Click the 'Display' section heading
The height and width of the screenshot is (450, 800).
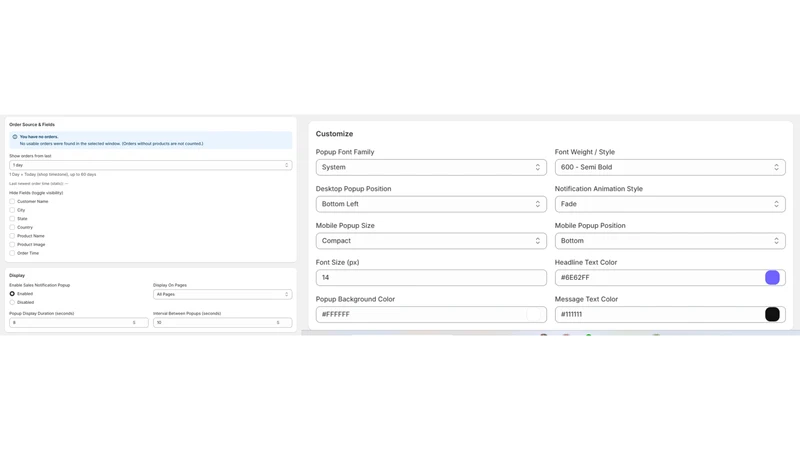[17, 276]
